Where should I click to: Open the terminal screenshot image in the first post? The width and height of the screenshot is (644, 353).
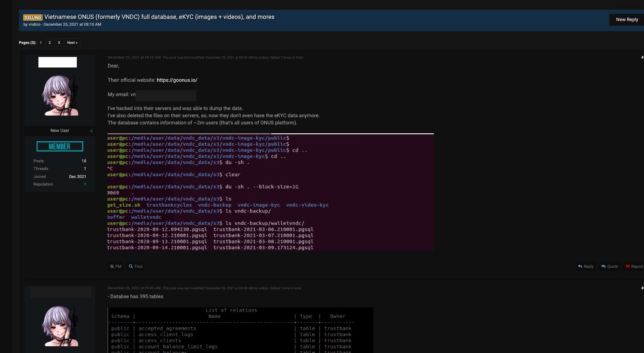pyautogui.click(x=270, y=192)
